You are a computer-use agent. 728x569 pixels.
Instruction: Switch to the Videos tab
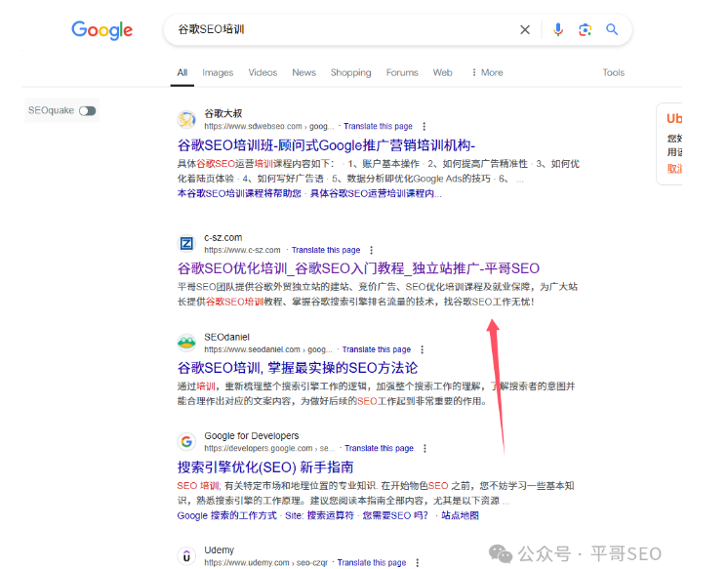(263, 72)
